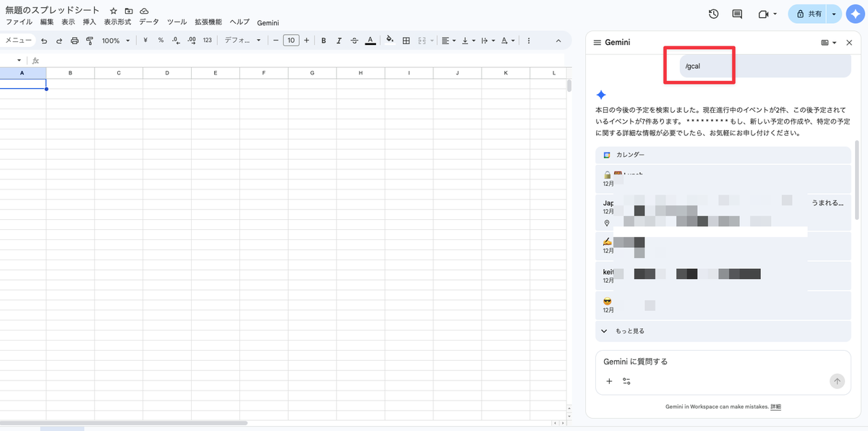Open the 123 number formats menu

coord(208,40)
